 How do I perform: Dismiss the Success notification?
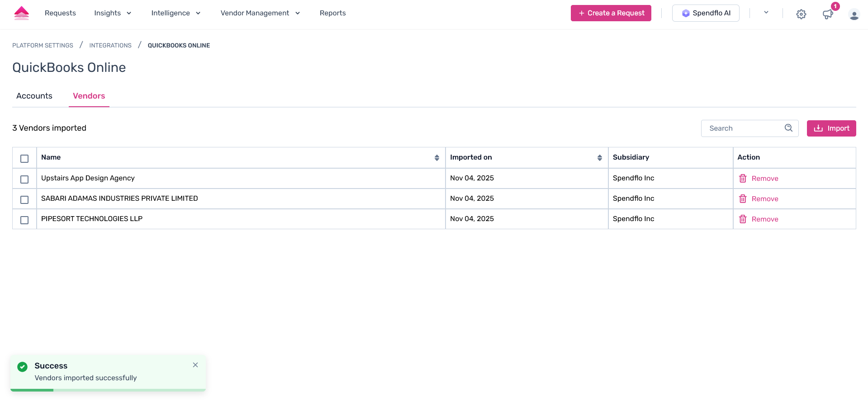[x=195, y=365]
